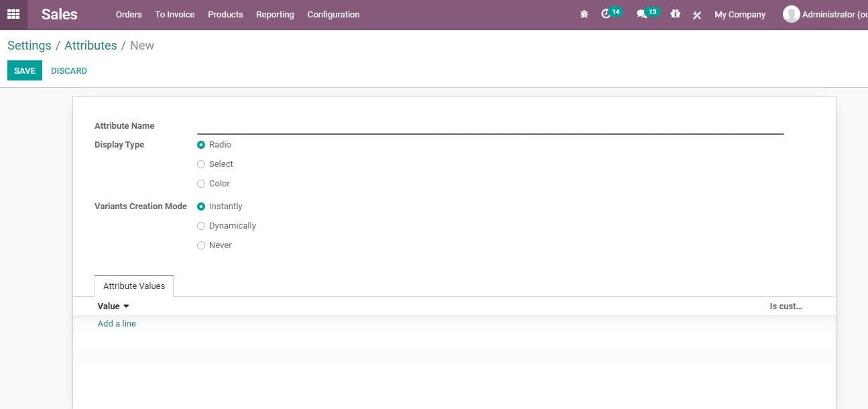
Task: Click My Company to switch companies
Action: (739, 14)
